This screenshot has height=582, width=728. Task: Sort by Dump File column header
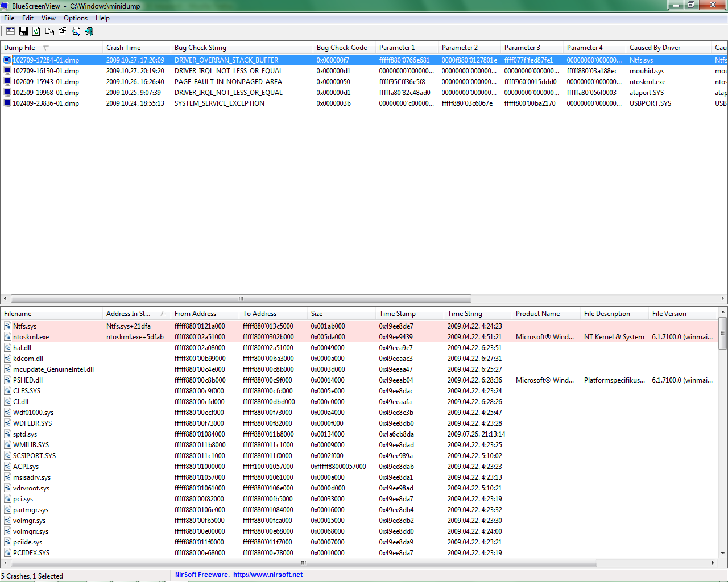tap(51, 48)
